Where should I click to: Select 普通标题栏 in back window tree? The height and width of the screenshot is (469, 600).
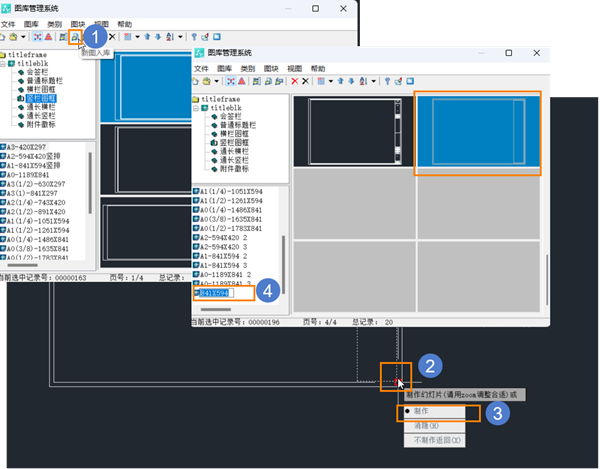click(44, 81)
